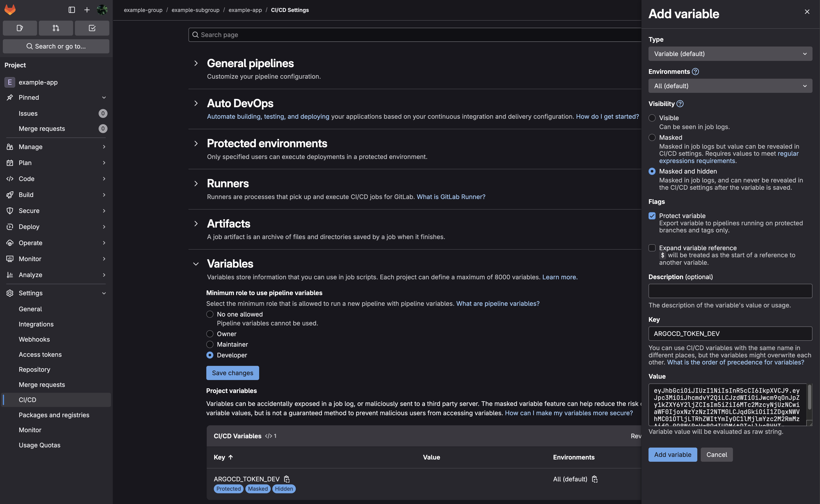Open the to-do list shortcut icon
Viewport: 820px width, 504px height.
pyautogui.click(x=92, y=28)
